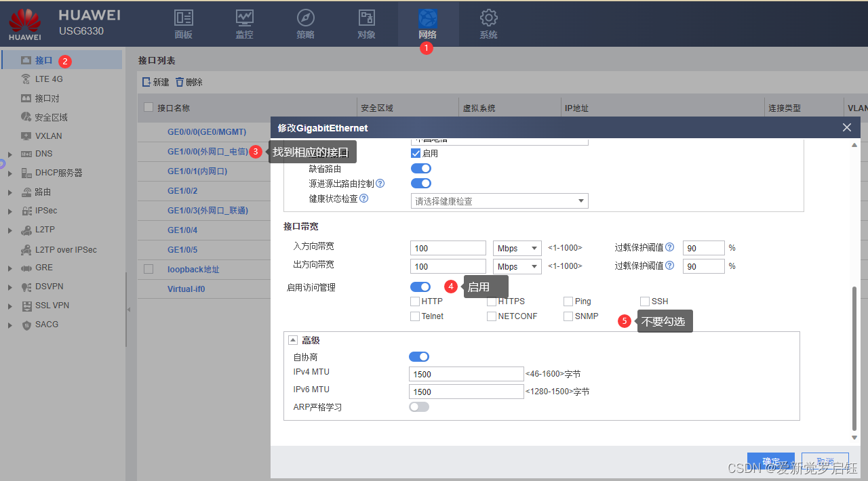The width and height of the screenshot is (868, 481).
Task: Click the 出方向带宽 value field
Action: point(448,266)
